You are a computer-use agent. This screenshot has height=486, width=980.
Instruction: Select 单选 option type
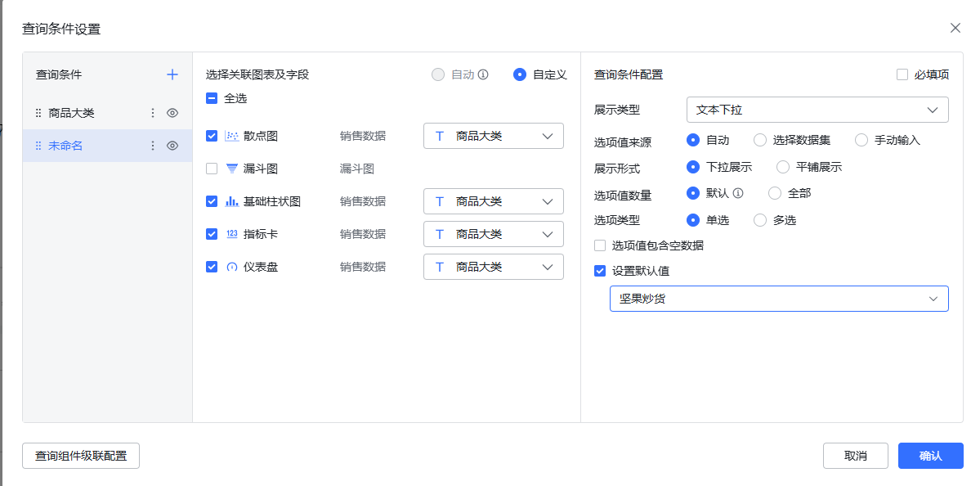(692, 220)
